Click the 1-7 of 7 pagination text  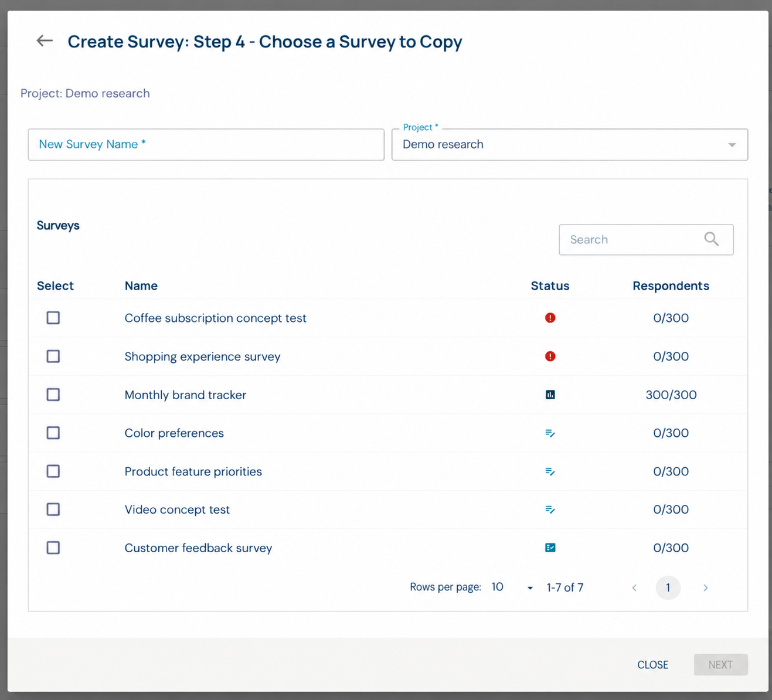tap(565, 587)
